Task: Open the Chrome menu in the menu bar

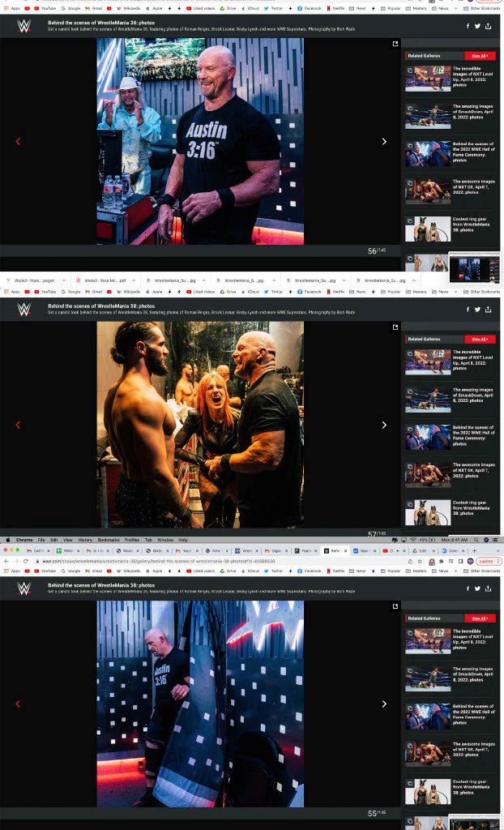Action: coord(24,540)
